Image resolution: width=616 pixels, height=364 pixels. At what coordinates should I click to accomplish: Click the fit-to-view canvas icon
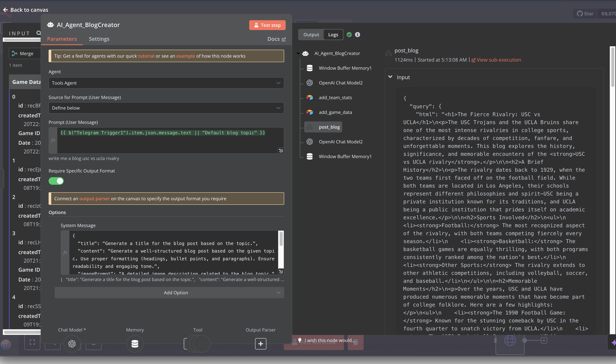click(32, 342)
